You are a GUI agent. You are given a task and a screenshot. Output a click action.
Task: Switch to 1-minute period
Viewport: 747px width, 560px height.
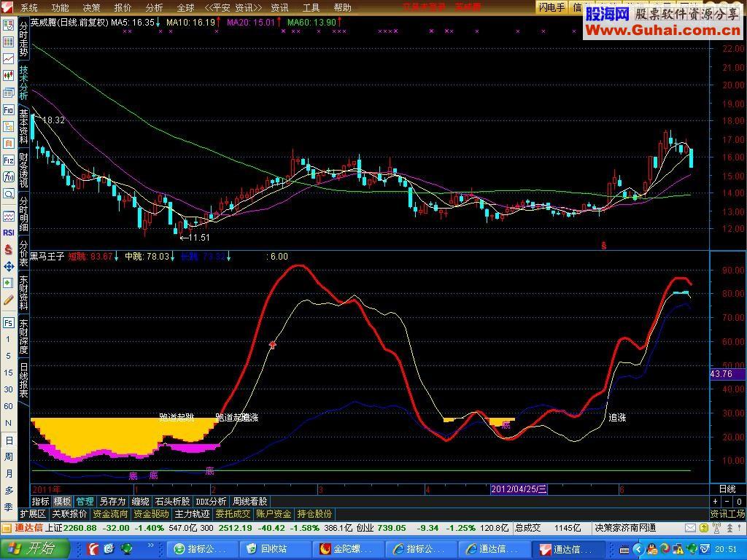click(x=8, y=340)
